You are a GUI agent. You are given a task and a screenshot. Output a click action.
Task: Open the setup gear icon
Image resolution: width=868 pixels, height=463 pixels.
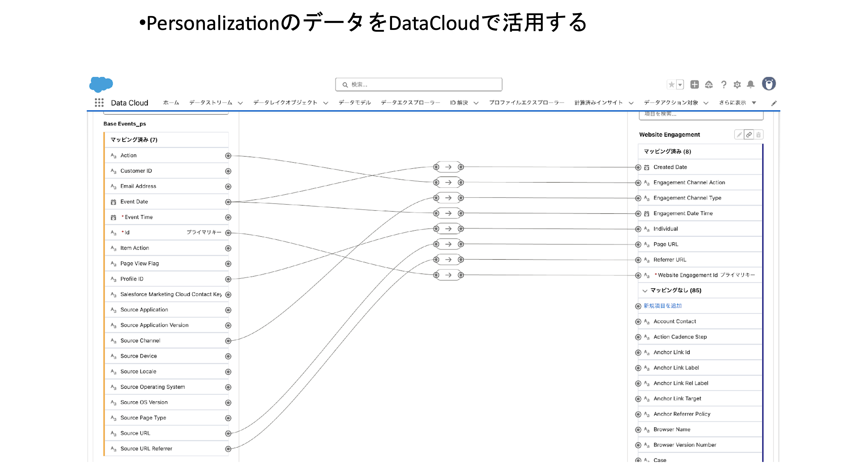737,85
